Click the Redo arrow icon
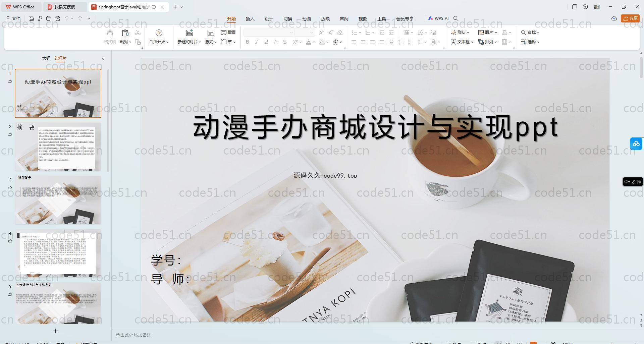 coord(80,18)
